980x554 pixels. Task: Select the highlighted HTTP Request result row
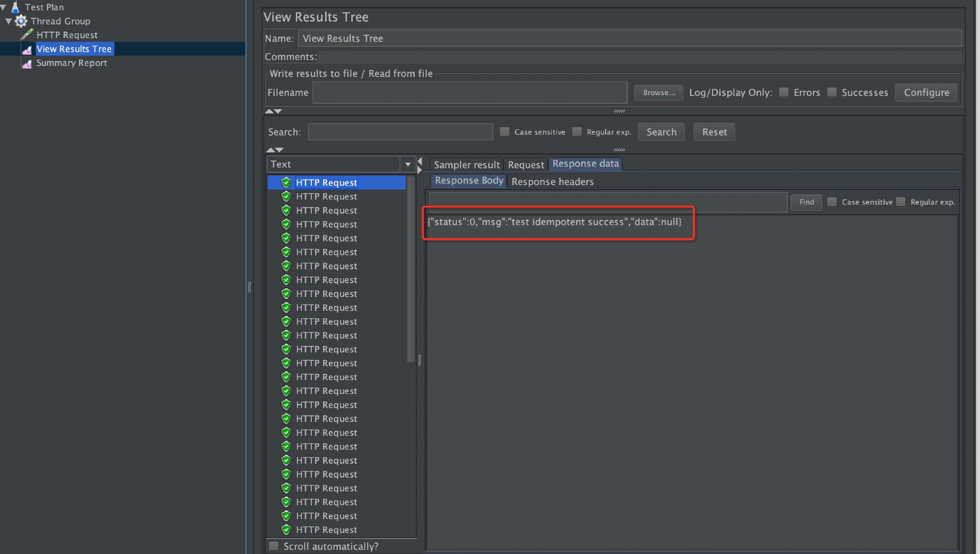click(x=336, y=183)
